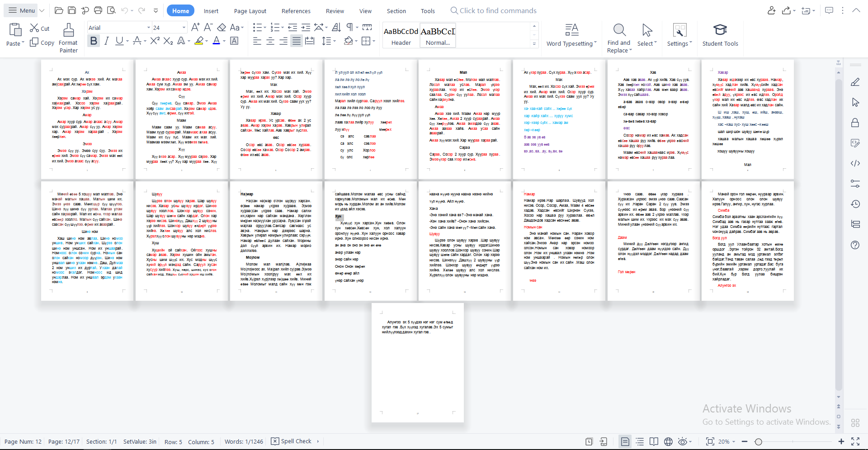Click the Format Painter tool
Viewport: 868px width, 450px height.
[68, 38]
